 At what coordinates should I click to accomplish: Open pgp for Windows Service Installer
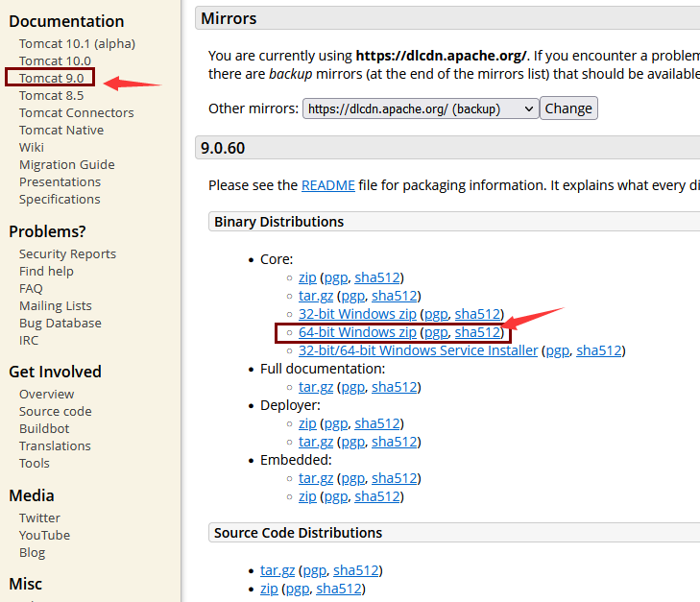(x=558, y=350)
